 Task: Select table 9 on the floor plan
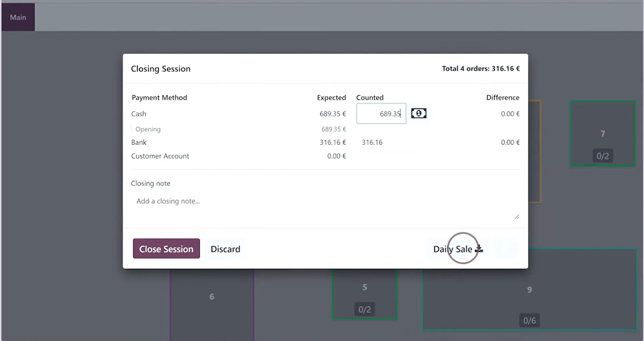pyautogui.click(x=529, y=290)
